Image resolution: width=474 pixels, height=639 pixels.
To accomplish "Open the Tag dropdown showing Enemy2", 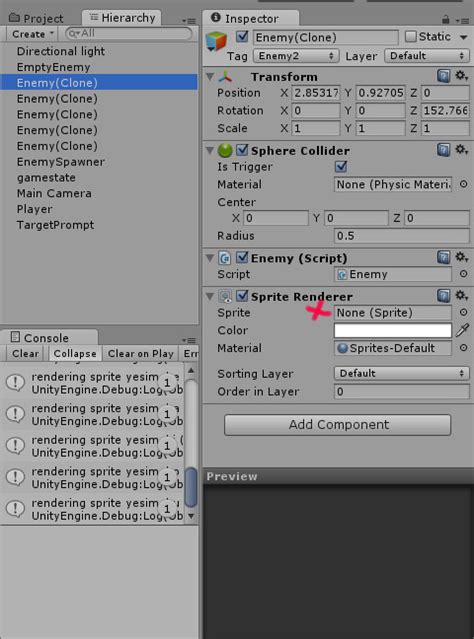I will (296, 56).
